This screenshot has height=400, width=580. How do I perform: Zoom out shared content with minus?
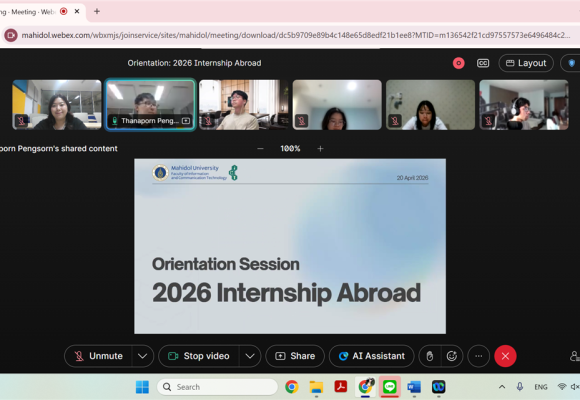click(x=260, y=149)
